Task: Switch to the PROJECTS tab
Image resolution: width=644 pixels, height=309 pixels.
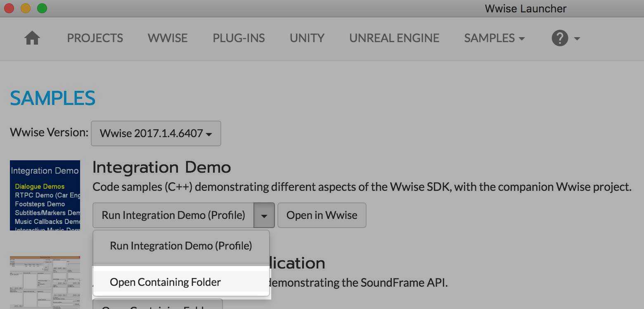Action: [95, 38]
